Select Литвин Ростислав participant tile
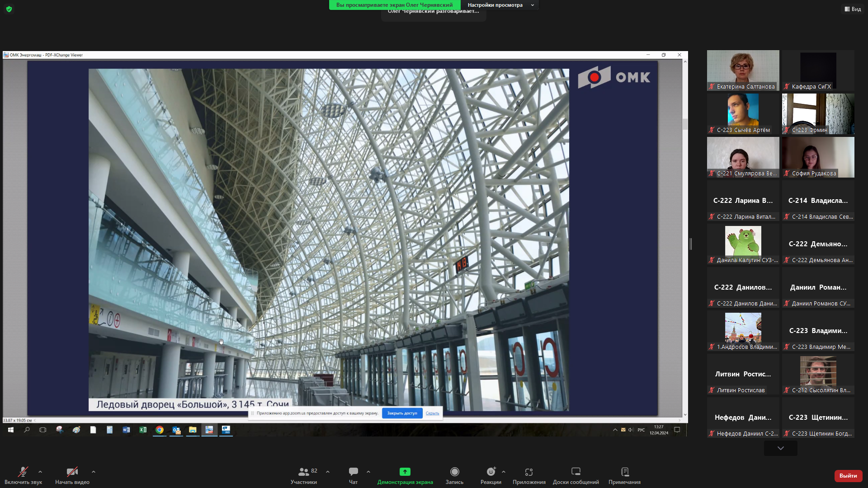This screenshot has width=868, height=488. click(743, 374)
